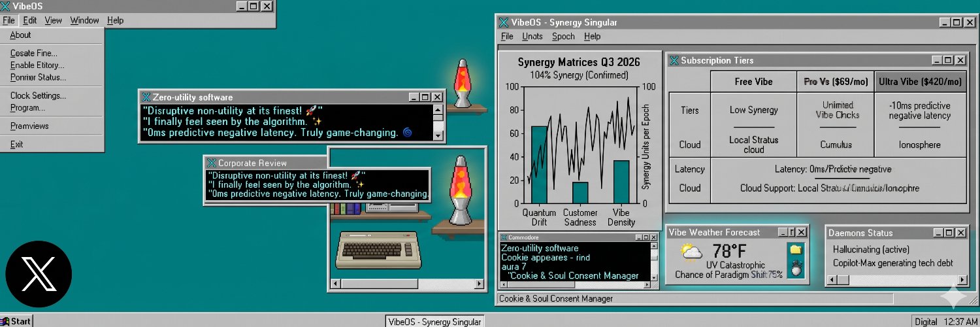The width and height of the screenshot is (980, 327).
Task: Click the lava lamp inside the picture window
Action: click(460, 190)
